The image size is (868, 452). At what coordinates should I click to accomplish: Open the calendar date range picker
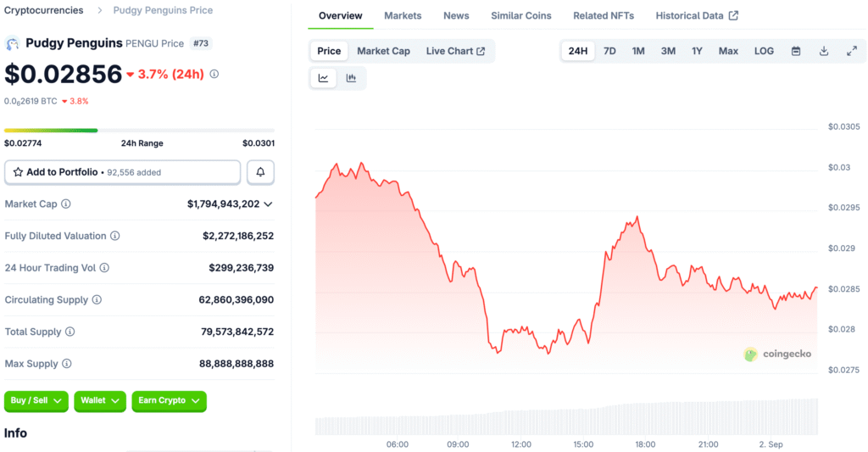pos(796,51)
